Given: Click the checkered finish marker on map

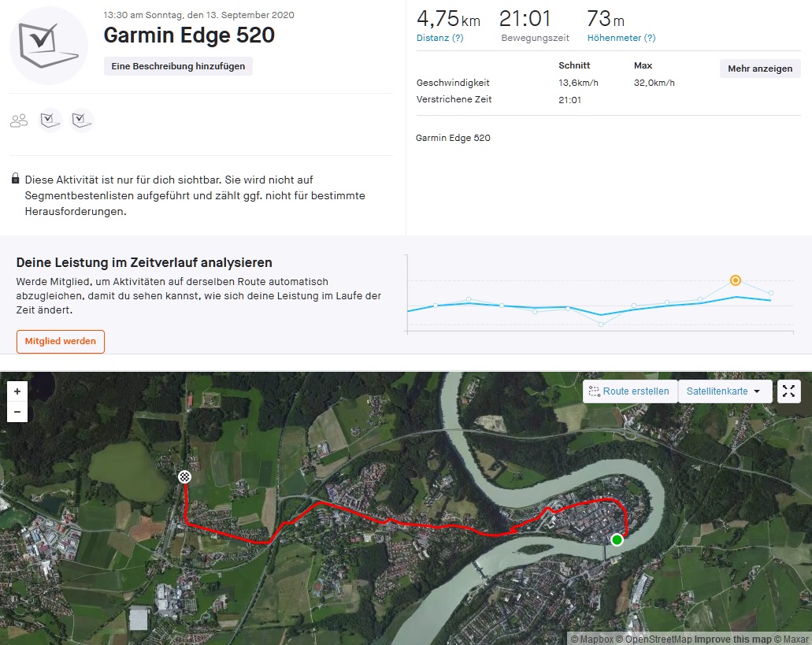Looking at the screenshot, I should pyautogui.click(x=184, y=476).
